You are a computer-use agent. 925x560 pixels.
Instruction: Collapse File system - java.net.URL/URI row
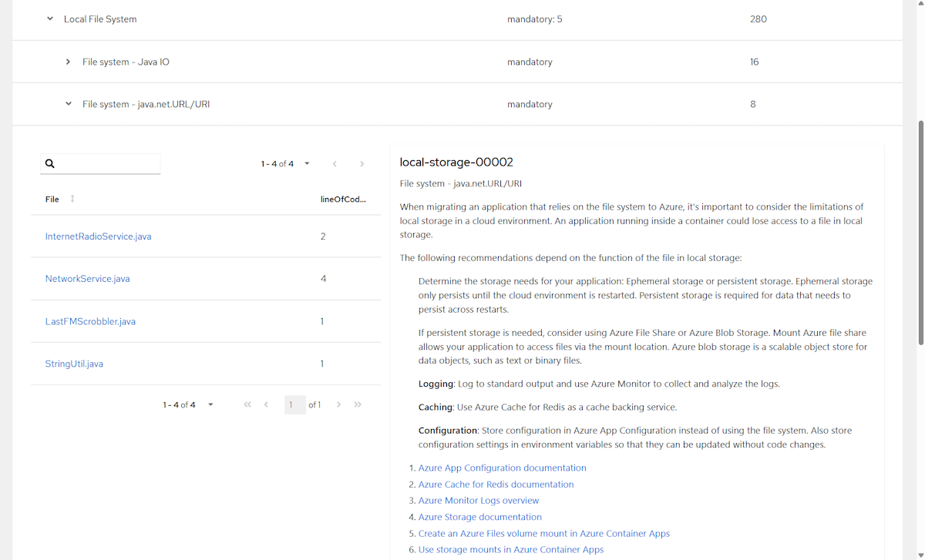coord(69,104)
